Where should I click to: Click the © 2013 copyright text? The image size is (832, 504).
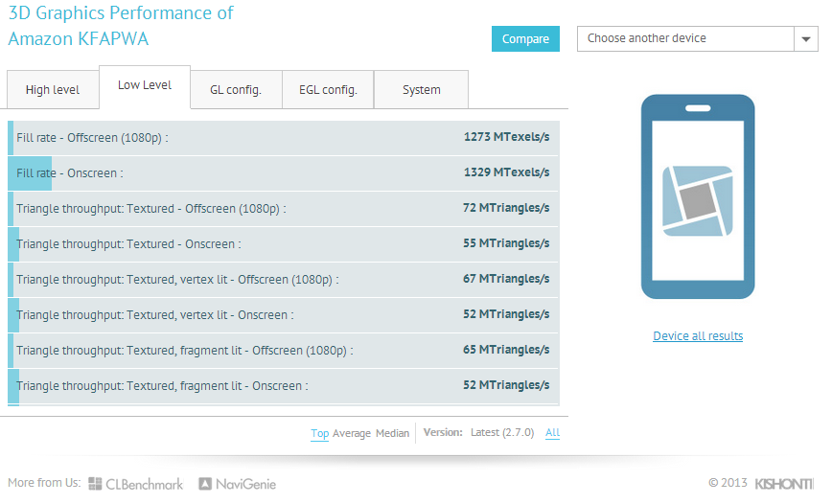(728, 483)
